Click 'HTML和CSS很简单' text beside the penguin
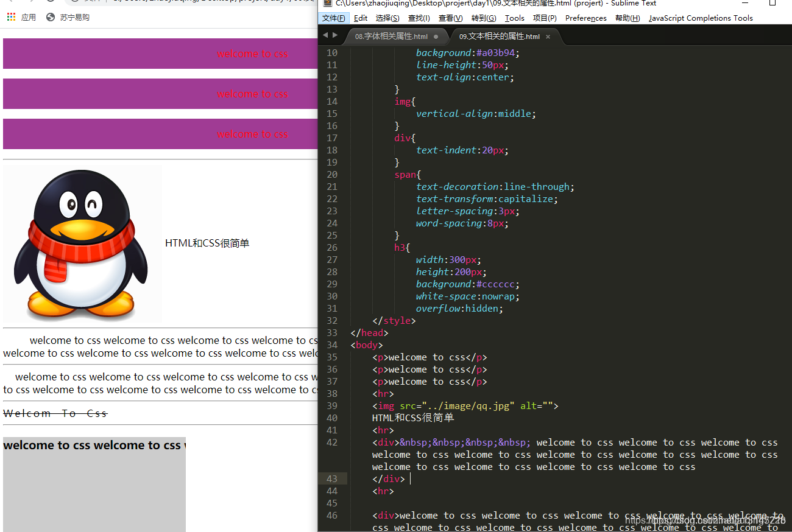Screen dimensions: 792x532 pos(207,243)
